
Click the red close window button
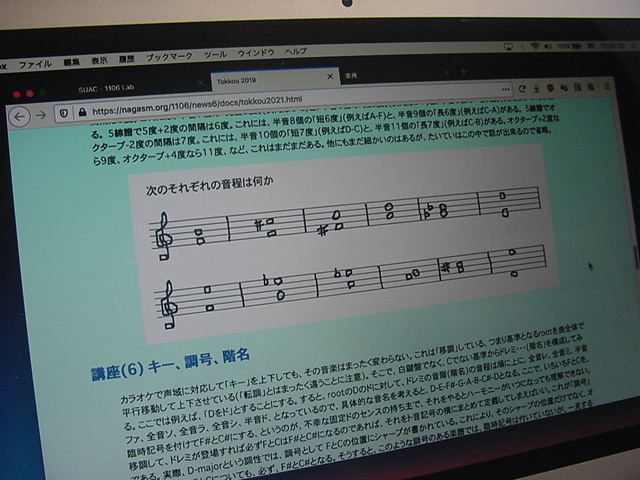pyautogui.click(x=16, y=95)
